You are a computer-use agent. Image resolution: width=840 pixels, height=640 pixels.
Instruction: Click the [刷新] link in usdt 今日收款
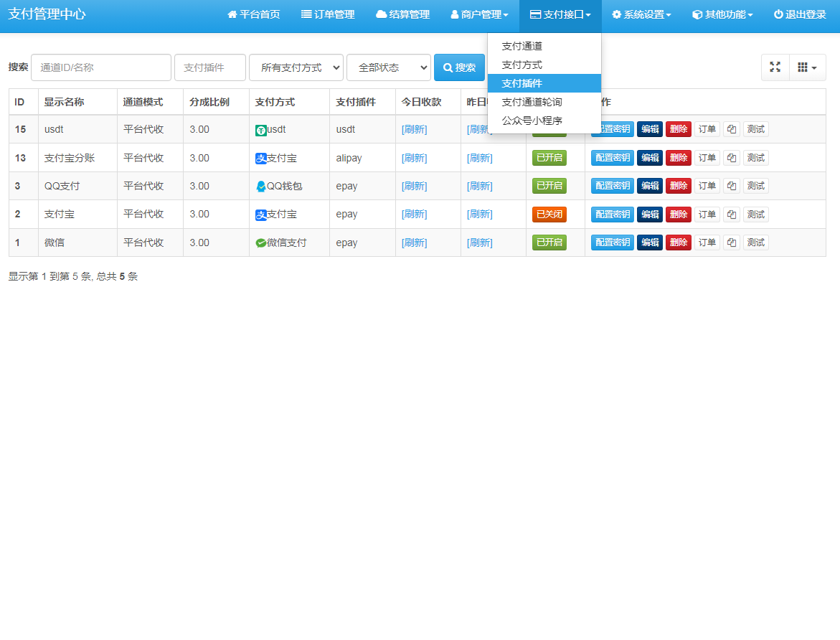(x=414, y=129)
